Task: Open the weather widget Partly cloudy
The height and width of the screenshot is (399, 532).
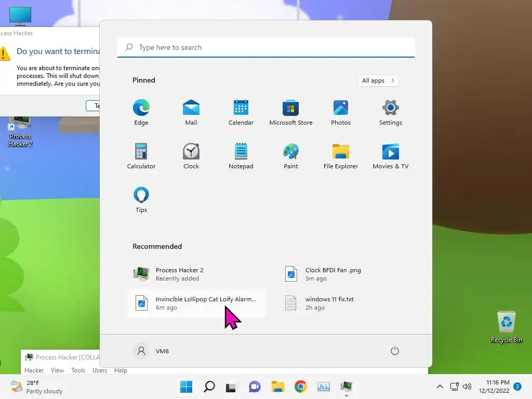Action: coord(37,387)
